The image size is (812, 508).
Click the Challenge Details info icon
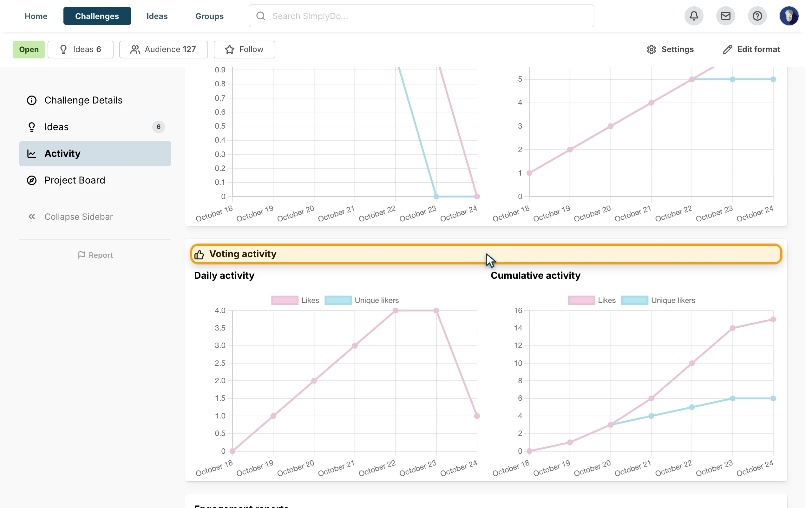tap(31, 100)
